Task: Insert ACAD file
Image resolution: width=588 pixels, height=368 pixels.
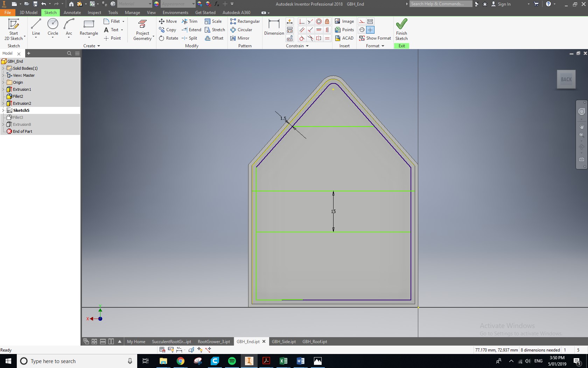Action: tap(344, 38)
